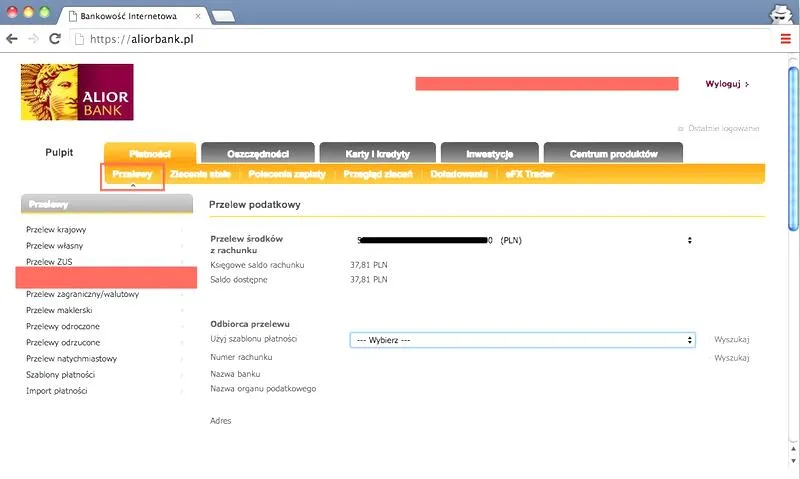Image resolution: width=800 pixels, height=479 pixels.
Task: Click the browser back arrow
Action: pyautogui.click(x=11, y=39)
